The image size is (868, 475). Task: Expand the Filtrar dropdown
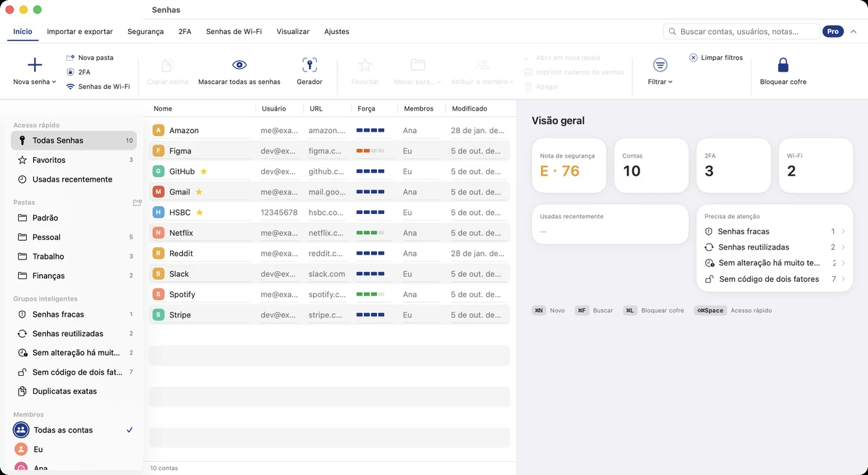(660, 72)
